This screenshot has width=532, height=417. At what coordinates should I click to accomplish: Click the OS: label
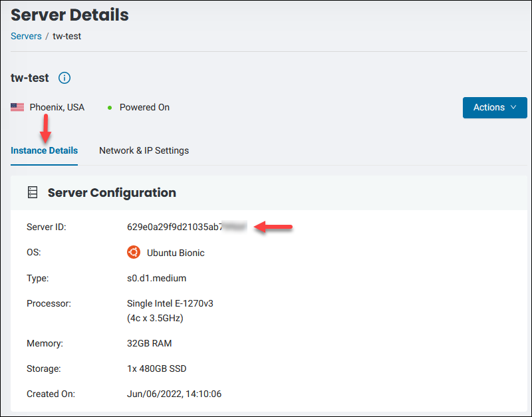coord(34,253)
